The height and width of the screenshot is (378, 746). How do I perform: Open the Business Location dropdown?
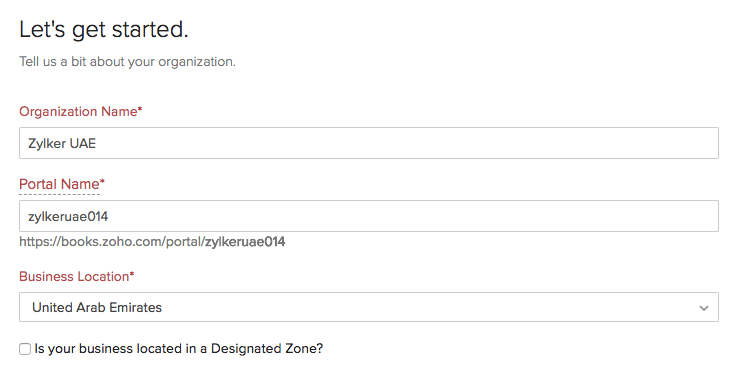pos(369,307)
